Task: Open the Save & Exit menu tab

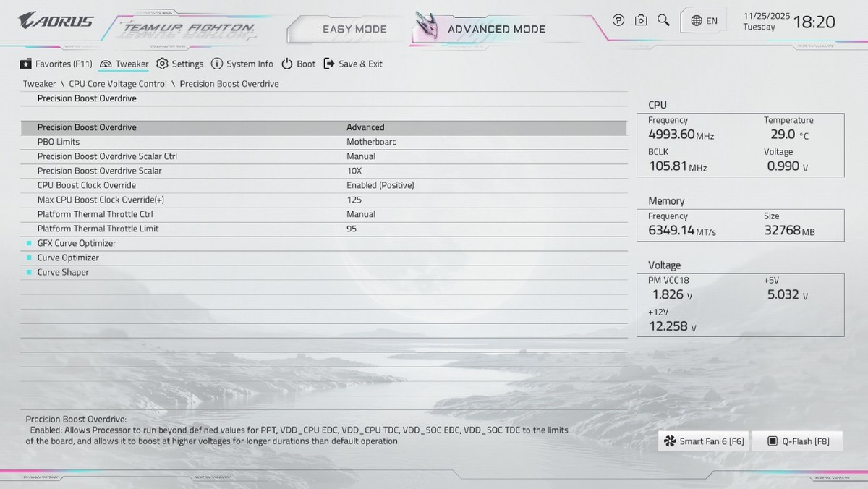Action: (353, 64)
